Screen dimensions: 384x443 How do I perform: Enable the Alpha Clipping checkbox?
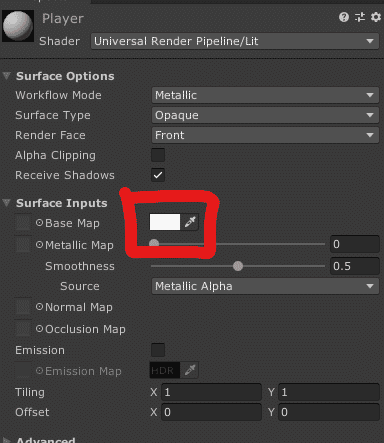(158, 155)
